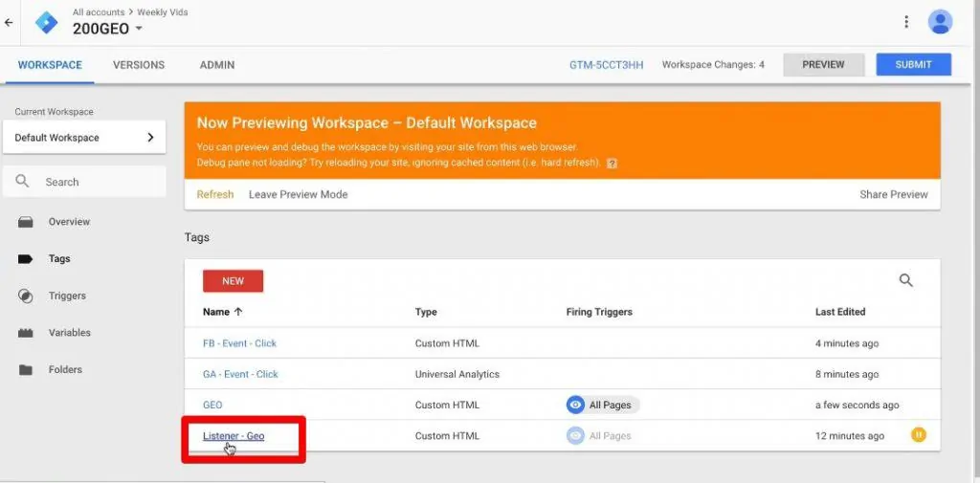Image resolution: width=980 pixels, height=483 pixels.
Task: Open the Default Workspace selector
Action: 84,138
